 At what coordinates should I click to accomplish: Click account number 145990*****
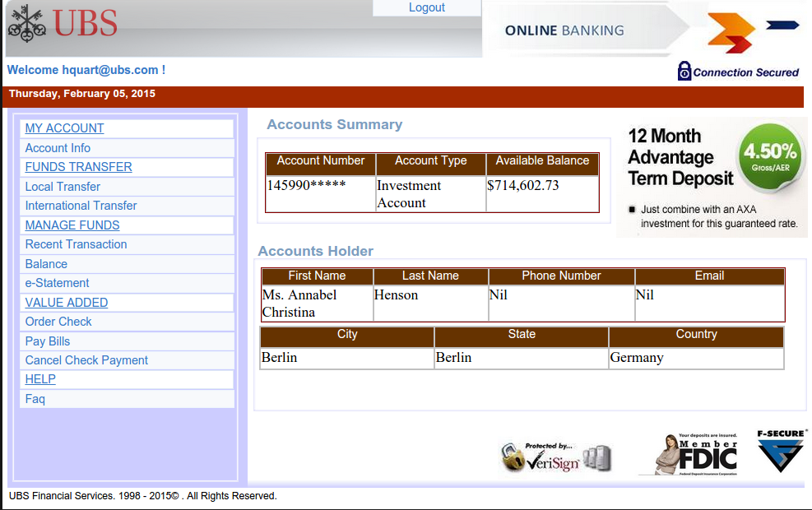point(306,185)
